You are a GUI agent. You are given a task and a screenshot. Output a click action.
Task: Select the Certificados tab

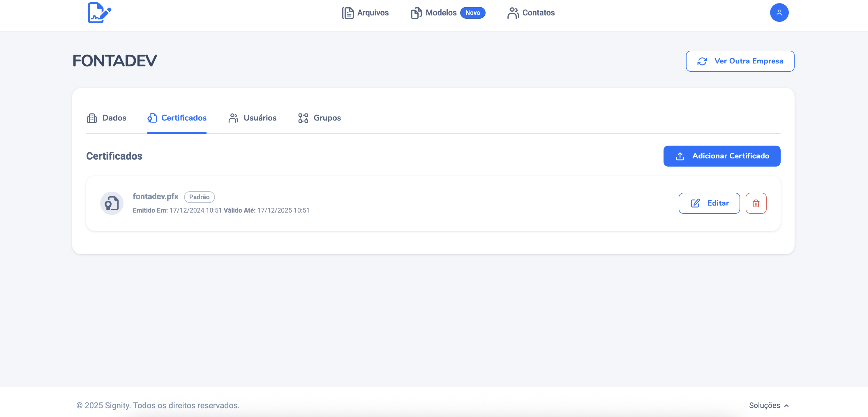[x=177, y=118]
